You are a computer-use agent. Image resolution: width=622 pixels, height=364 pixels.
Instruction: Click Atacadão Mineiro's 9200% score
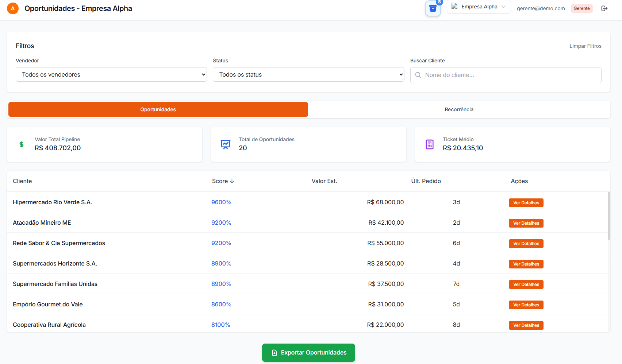pos(221,223)
